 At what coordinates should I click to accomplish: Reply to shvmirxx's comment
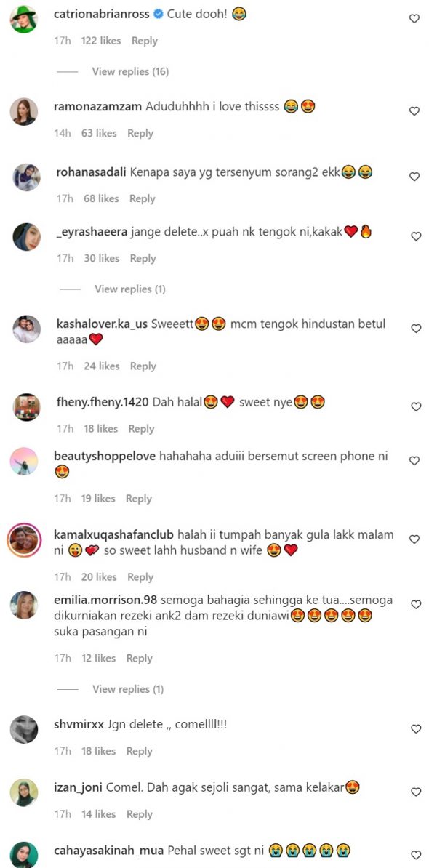pos(139,751)
